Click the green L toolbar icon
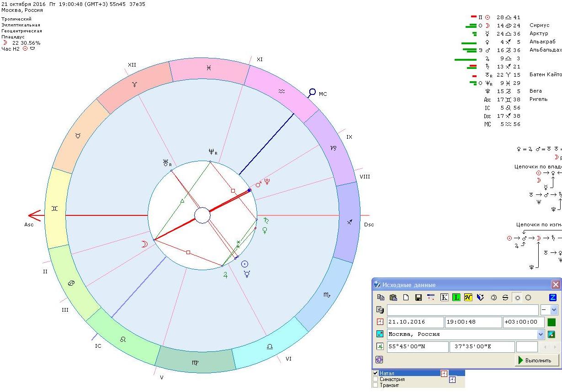 point(456,298)
